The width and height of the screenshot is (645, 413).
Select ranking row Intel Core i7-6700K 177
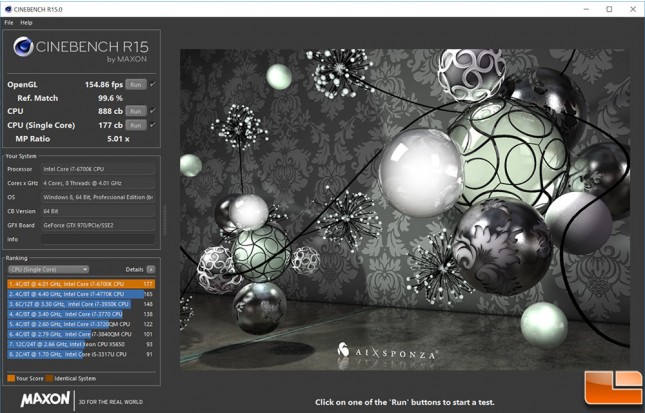tap(81, 284)
